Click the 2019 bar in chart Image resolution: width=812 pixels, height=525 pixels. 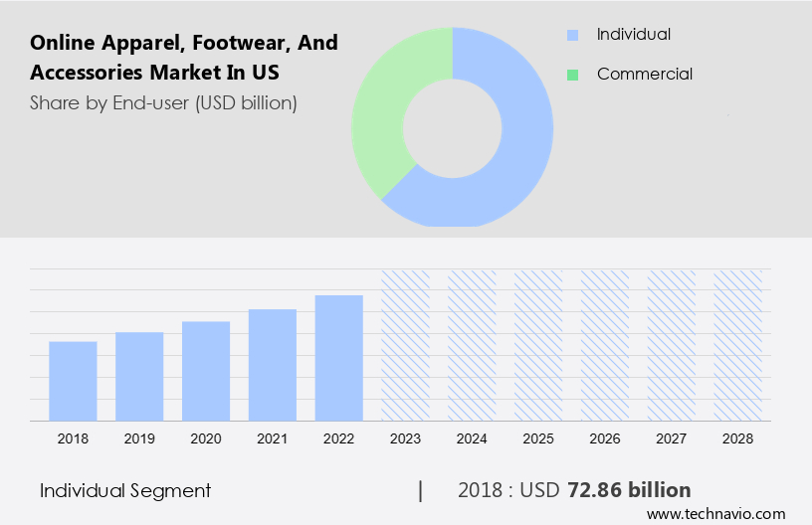(139, 376)
